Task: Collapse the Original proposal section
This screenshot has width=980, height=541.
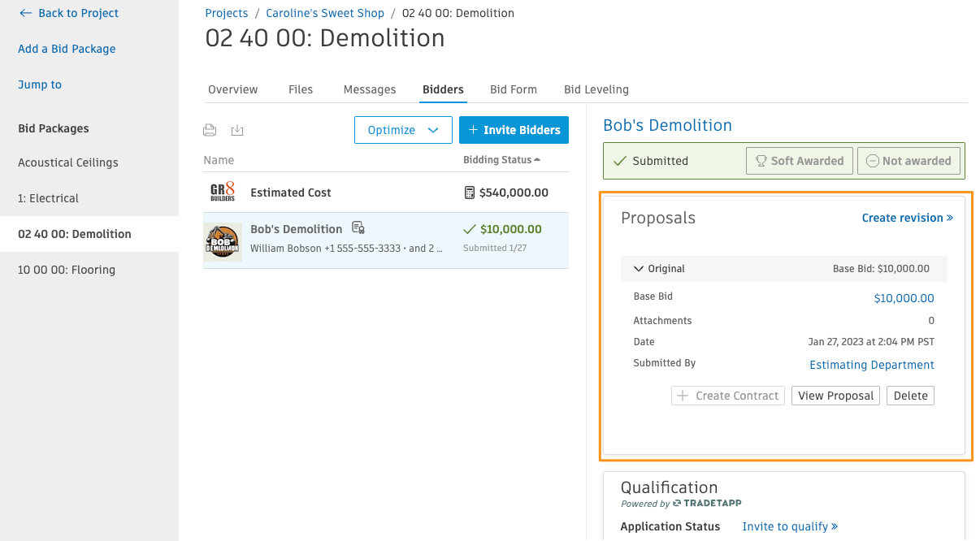Action: [639, 269]
